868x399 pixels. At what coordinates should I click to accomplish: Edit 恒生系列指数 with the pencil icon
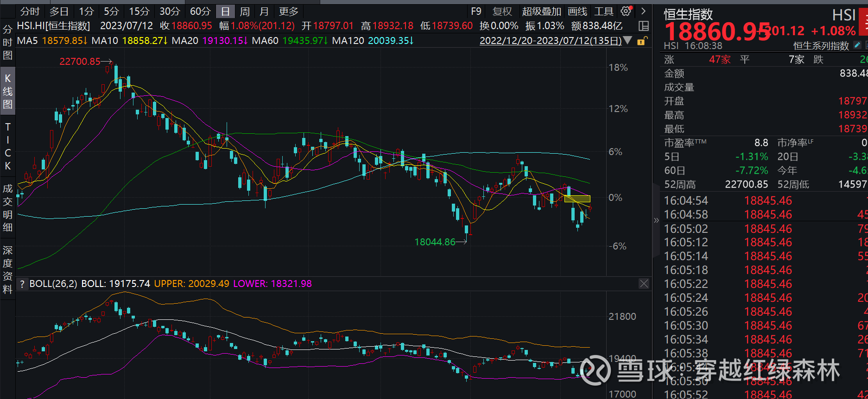pyautogui.click(x=857, y=45)
